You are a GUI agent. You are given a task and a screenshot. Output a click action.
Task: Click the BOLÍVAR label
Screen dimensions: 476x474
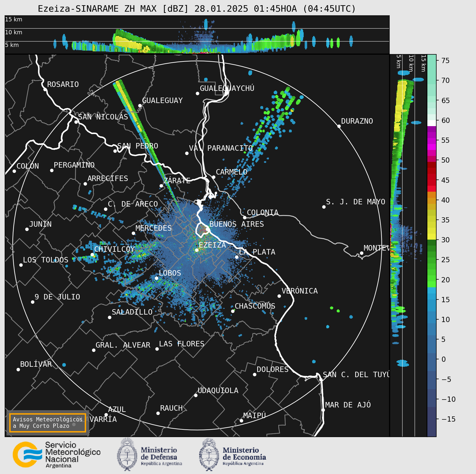click(36, 364)
